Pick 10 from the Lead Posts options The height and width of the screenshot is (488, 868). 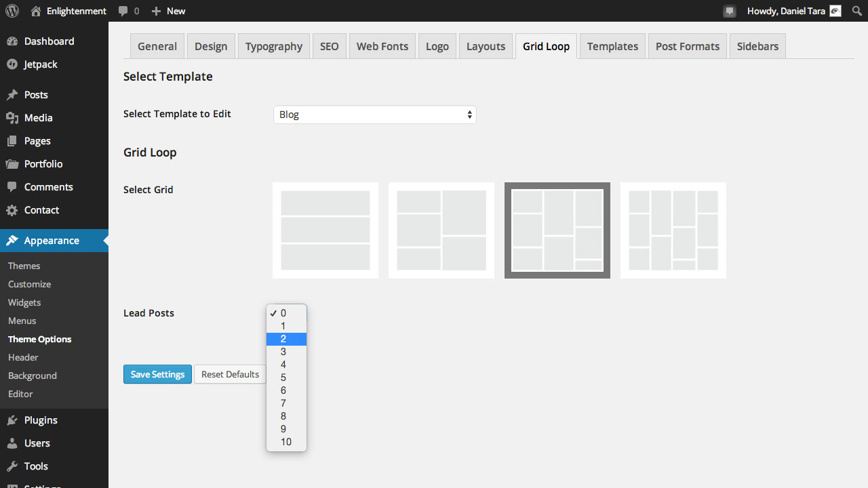pyautogui.click(x=286, y=442)
